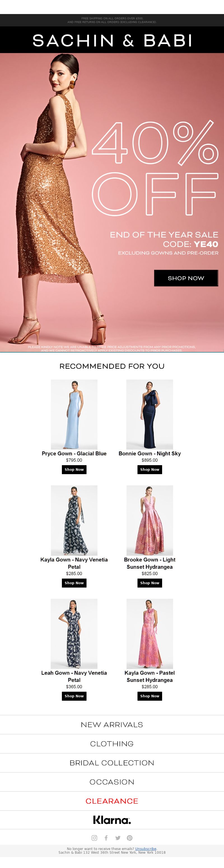Open the Twitter social icon

(x=118, y=838)
